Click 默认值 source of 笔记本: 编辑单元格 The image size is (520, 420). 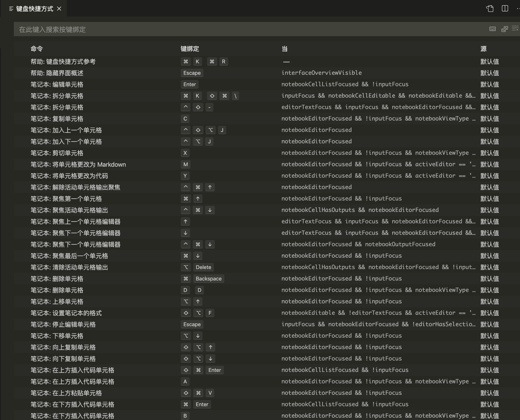[x=489, y=85]
